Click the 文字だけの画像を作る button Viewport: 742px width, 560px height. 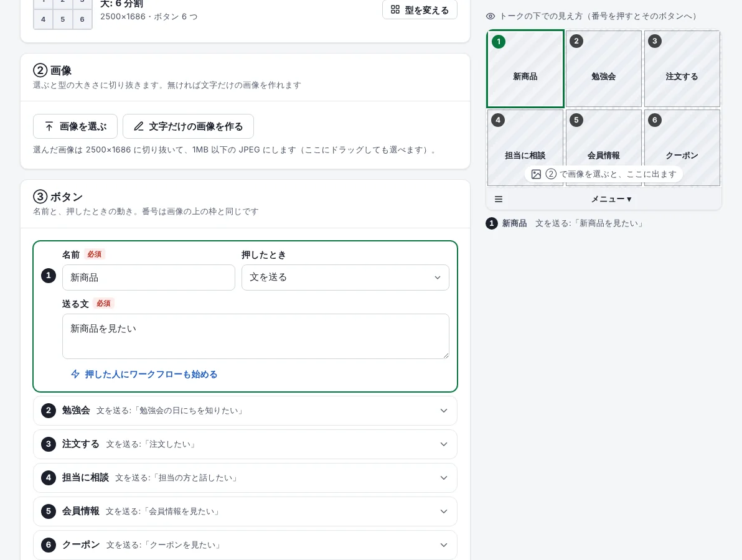coord(189,126)
